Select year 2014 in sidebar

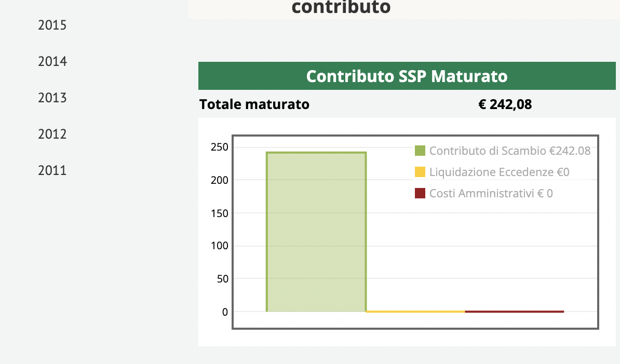pyautogui.click(x=52, y=61)
